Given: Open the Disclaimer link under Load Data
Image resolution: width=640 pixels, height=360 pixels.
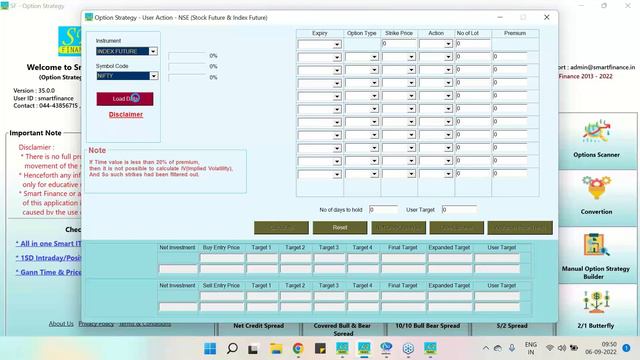Looking at the screenshot, I should (x=126, y=115).
